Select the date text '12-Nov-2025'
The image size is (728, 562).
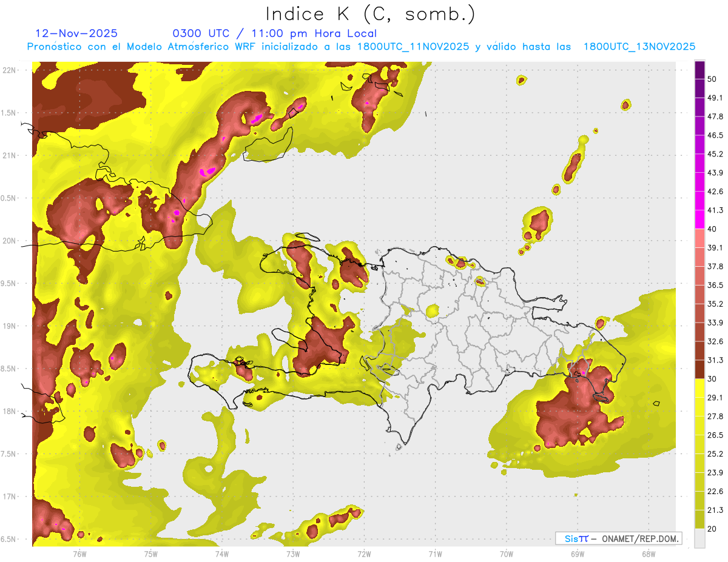click(x=77, y=33)
